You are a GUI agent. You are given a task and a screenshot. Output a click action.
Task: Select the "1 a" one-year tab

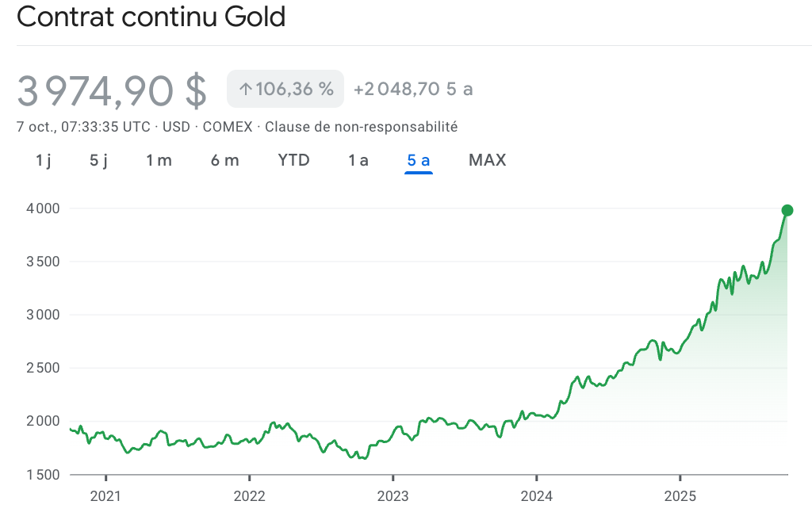click(x=358, y=160)
